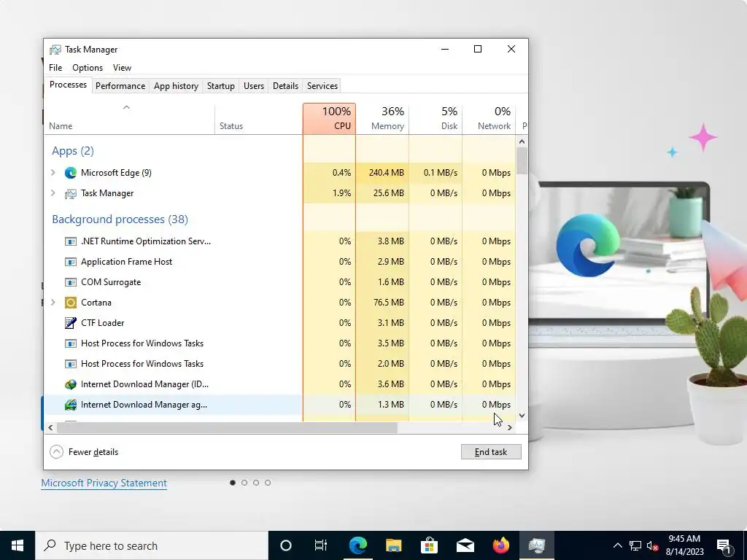Switch to the Services tab
This screenshot has width=747, height=560.
(322, 86)
